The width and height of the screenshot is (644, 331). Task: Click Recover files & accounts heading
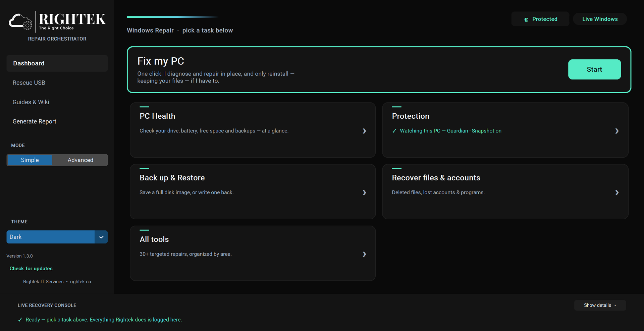(436, 178)
